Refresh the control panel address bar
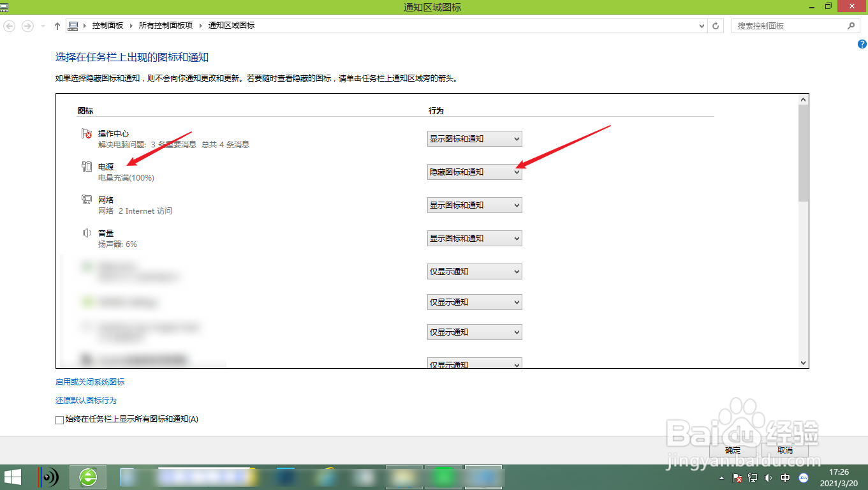Viewport: 868px width, 490px height. click(x=716, y=26)
